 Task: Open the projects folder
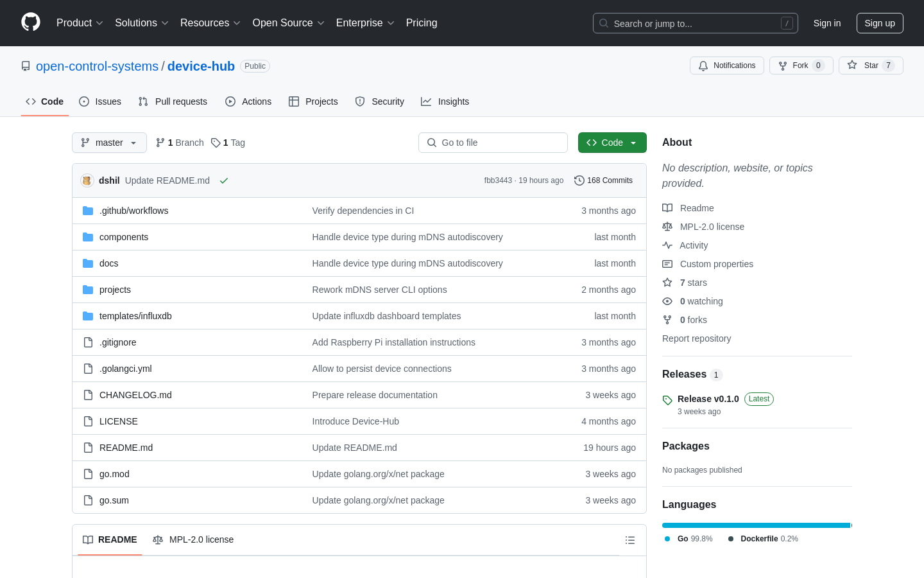115,290
